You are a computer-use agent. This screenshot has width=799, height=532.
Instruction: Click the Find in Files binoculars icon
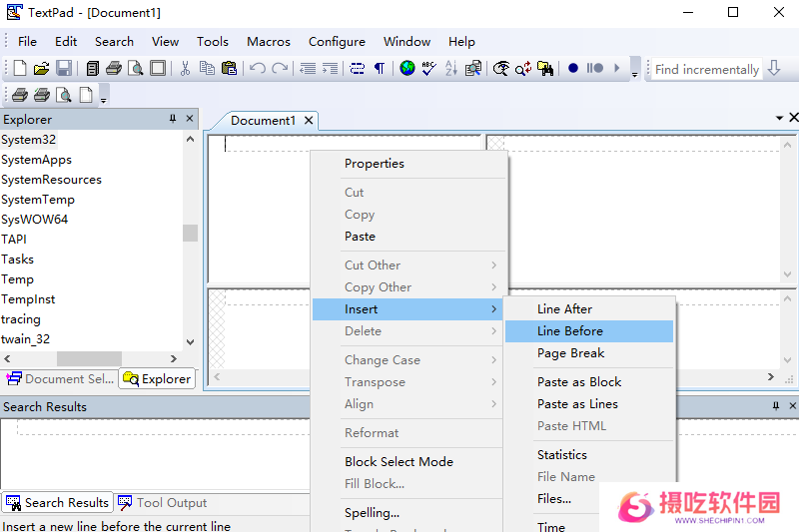545,68
